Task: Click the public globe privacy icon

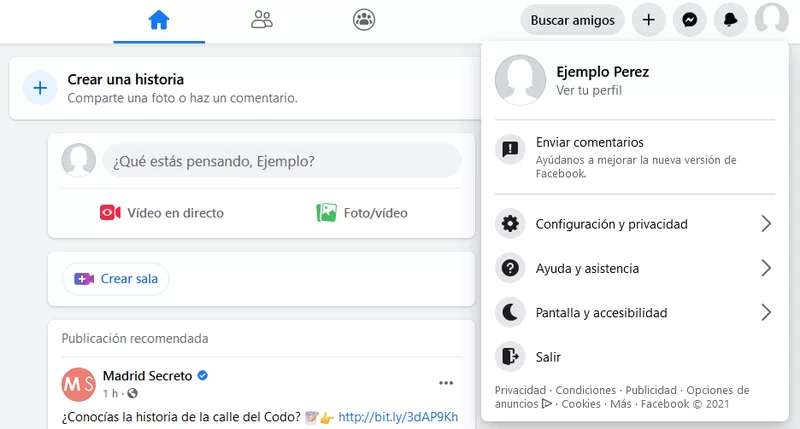Action: coord(133,393)
